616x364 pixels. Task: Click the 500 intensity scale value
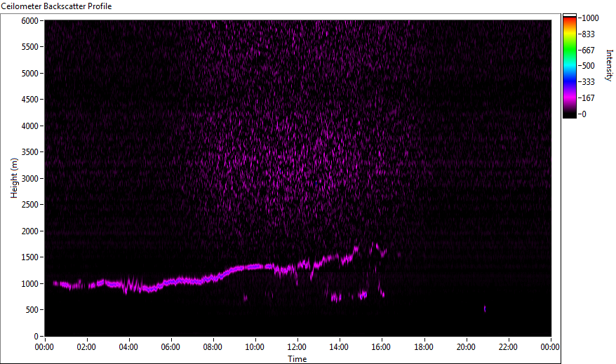pos(588,66)
